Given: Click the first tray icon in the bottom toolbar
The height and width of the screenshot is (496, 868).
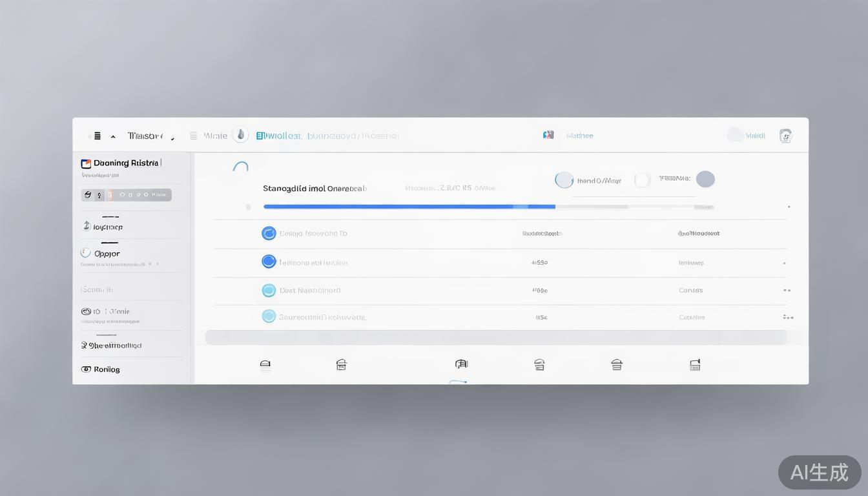Looking at the screenshot, I should [265, 365].
